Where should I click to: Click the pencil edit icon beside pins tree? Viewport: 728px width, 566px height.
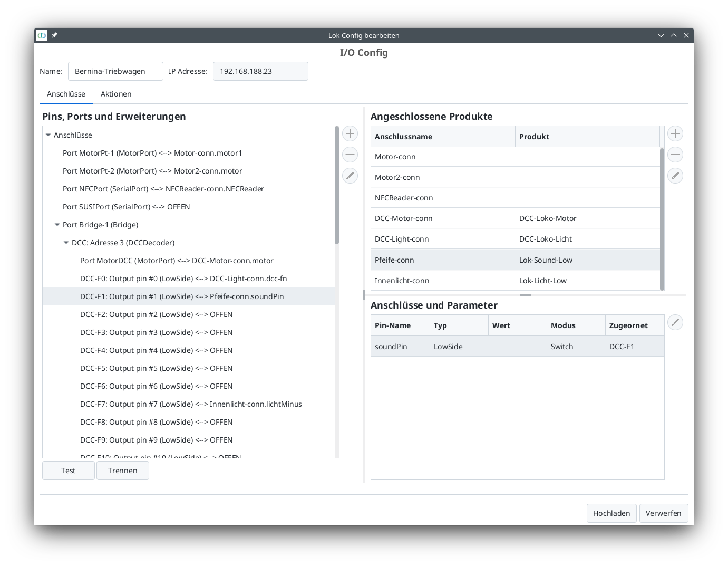pyautogui.click(x=350, y=176)
